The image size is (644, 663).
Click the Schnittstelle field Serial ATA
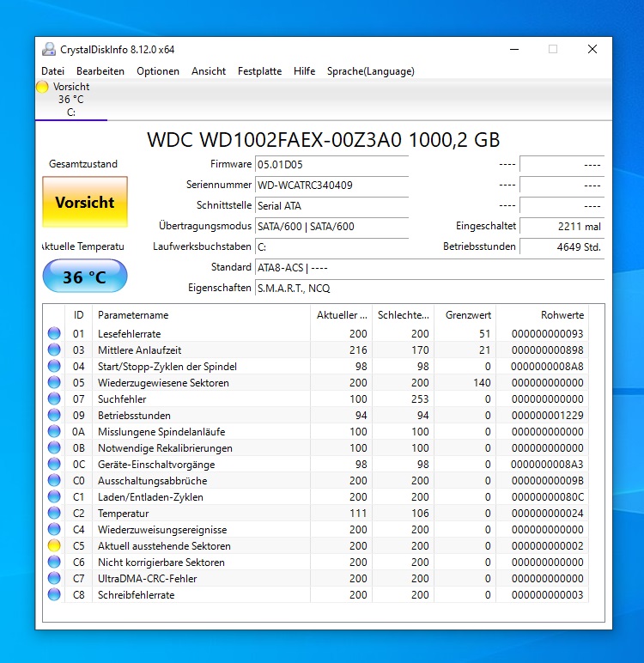tap(332, 206)
